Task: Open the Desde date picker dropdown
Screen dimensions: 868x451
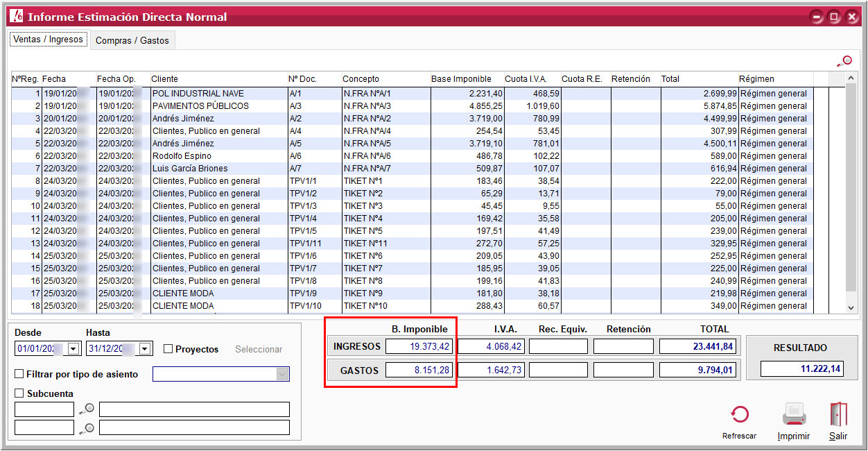Action: point(73,349)
